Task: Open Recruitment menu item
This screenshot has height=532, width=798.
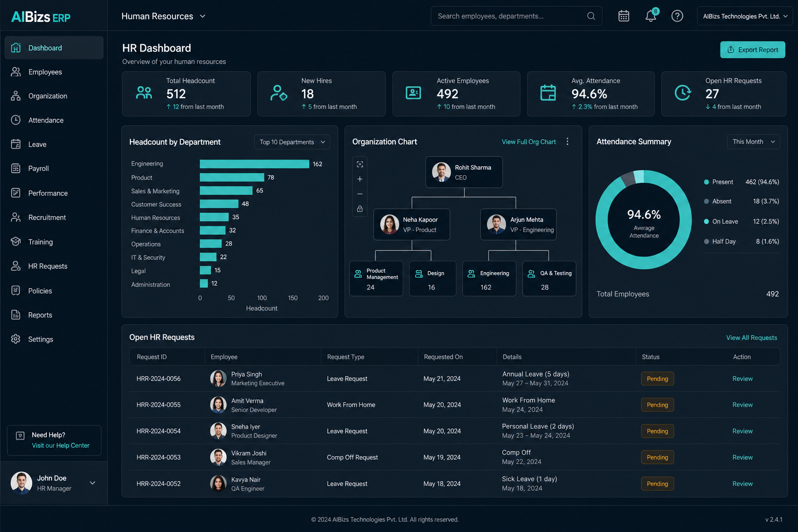Action: 54,217
